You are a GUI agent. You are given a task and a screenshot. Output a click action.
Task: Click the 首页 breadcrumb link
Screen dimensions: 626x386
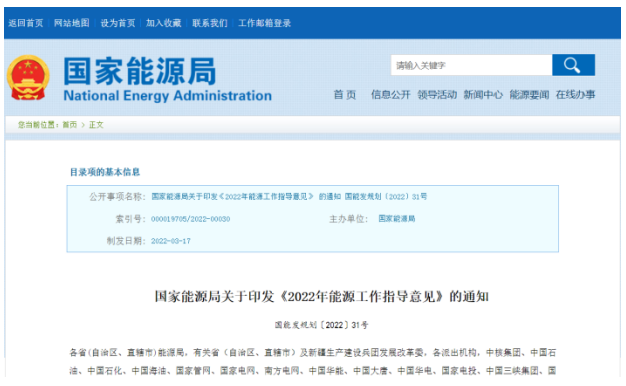tap(69, 125)
